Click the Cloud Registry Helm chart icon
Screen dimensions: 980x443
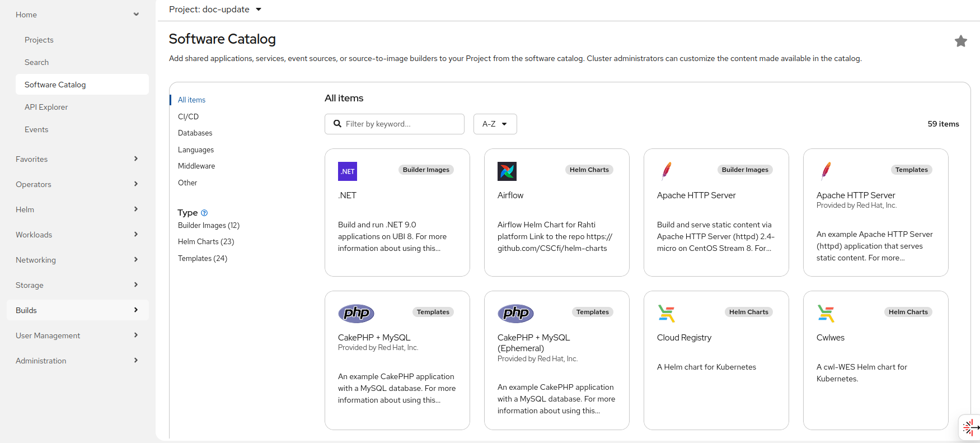click(666, 314)
